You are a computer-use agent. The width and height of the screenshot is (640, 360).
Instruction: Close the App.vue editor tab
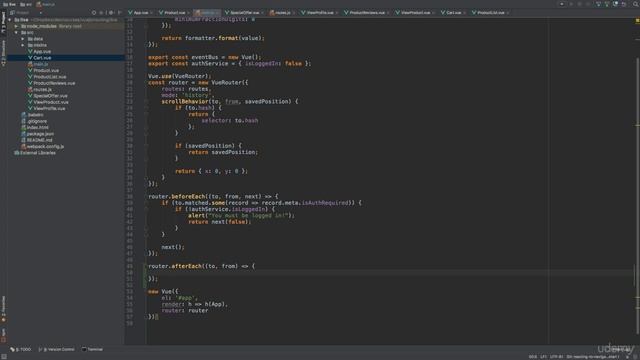pyautogui.click(x=151, y=13)
